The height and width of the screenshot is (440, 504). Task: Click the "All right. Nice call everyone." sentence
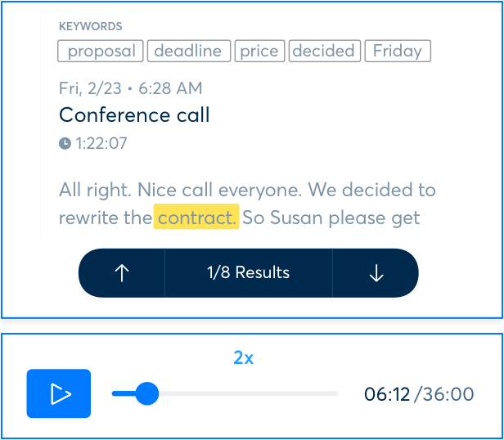click(181, 190)
